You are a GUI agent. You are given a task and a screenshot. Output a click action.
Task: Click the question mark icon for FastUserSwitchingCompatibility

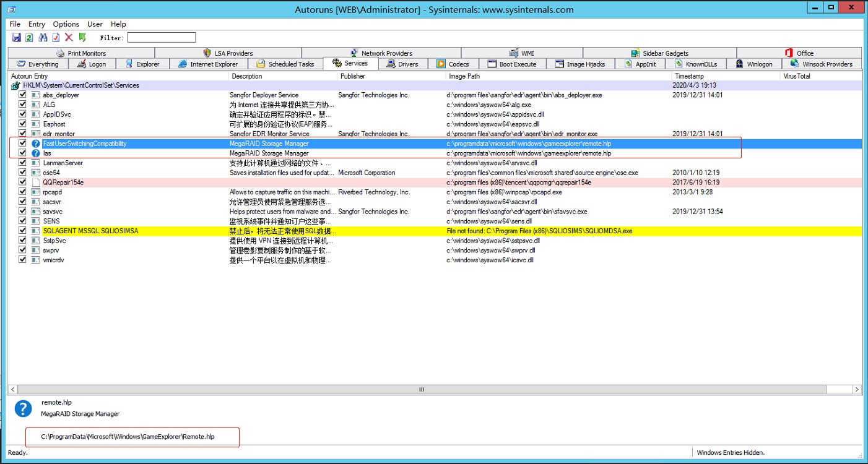coord(36,144)
